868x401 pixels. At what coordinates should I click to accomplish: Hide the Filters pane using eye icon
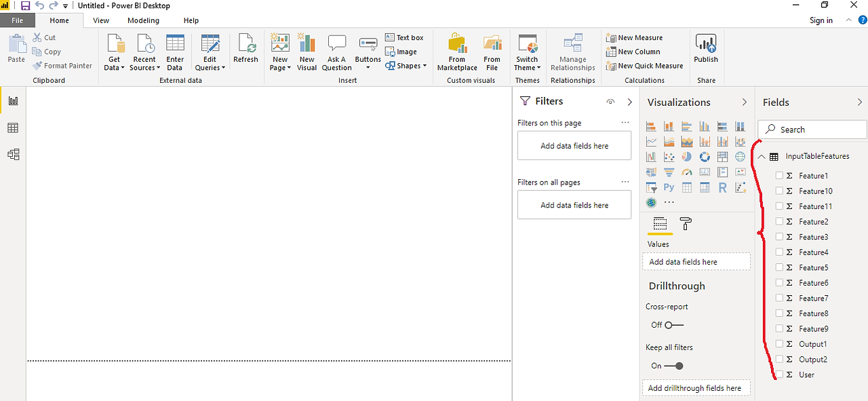click(610, 102)
